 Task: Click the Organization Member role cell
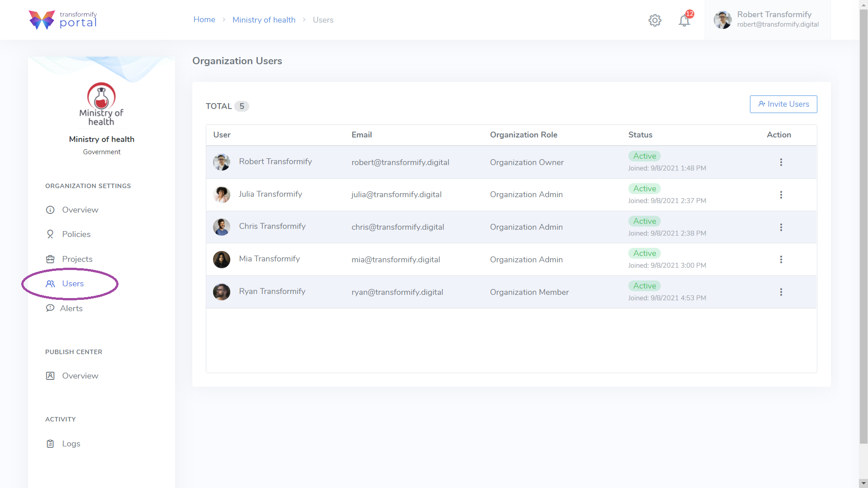coord(529,292)
